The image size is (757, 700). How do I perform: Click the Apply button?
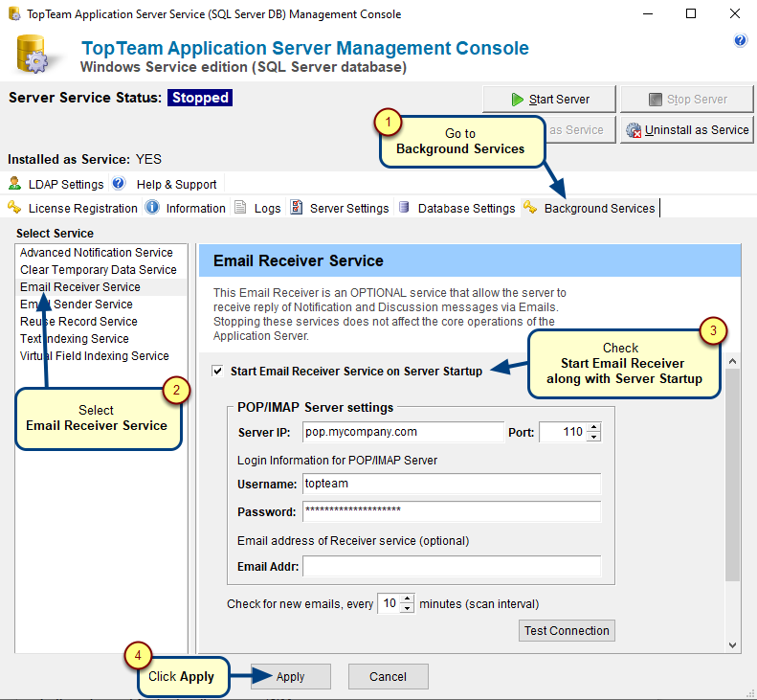pos(291,676)
